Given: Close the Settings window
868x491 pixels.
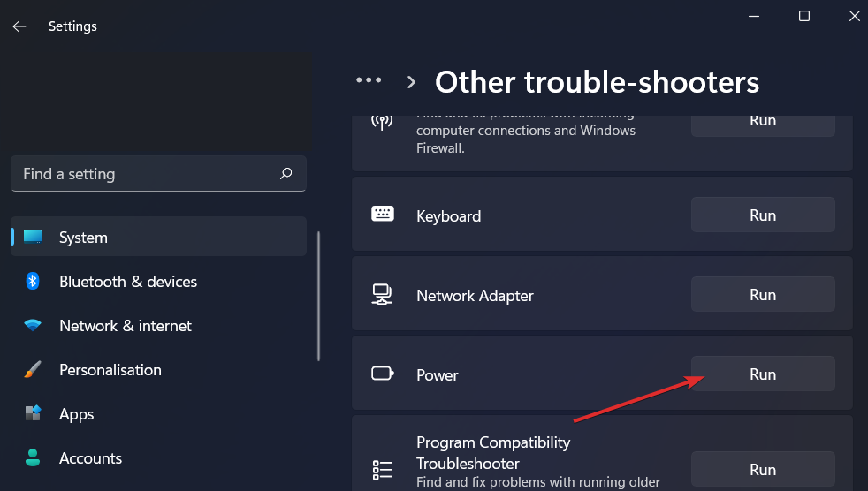Looking at the screenshot, I should pos(854,16).
